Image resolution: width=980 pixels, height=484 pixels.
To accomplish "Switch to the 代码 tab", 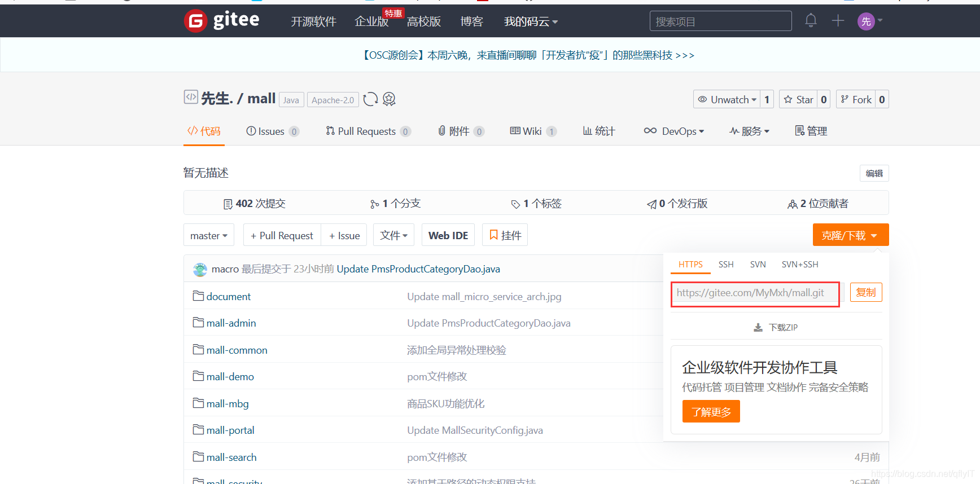I will coord(204,131).
